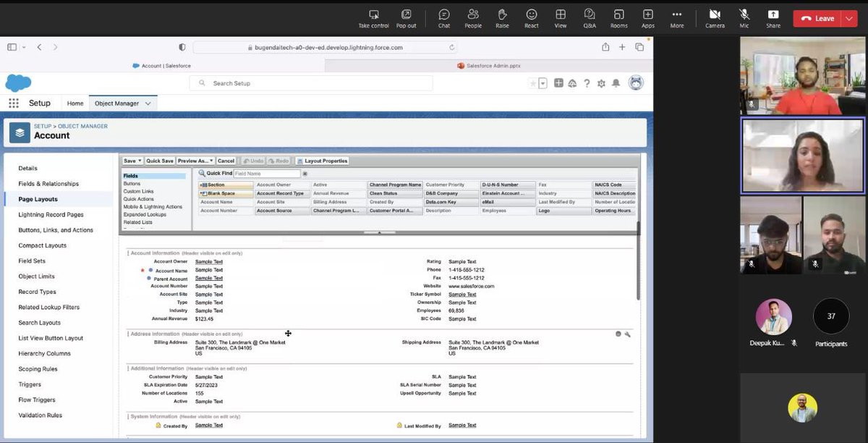868x443 pixels.
Task: Open the Safari Share menu
Action: pyautogui.click(x=605, y=47)
